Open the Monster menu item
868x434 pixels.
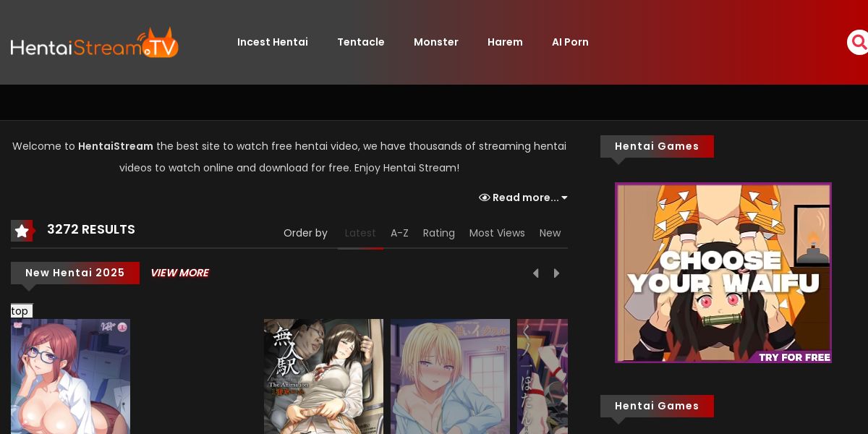(436, 42)
